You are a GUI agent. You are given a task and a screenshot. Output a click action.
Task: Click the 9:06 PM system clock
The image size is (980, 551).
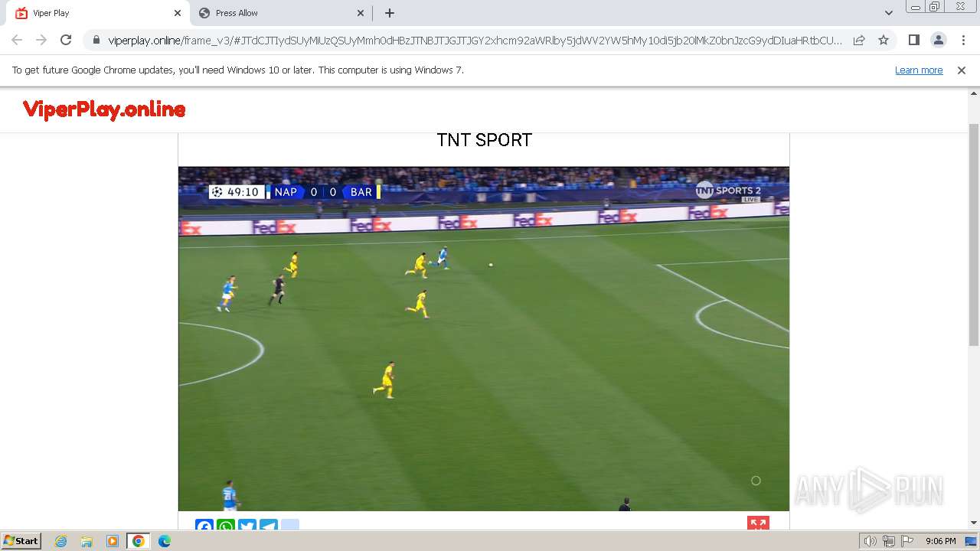(940, 541)
